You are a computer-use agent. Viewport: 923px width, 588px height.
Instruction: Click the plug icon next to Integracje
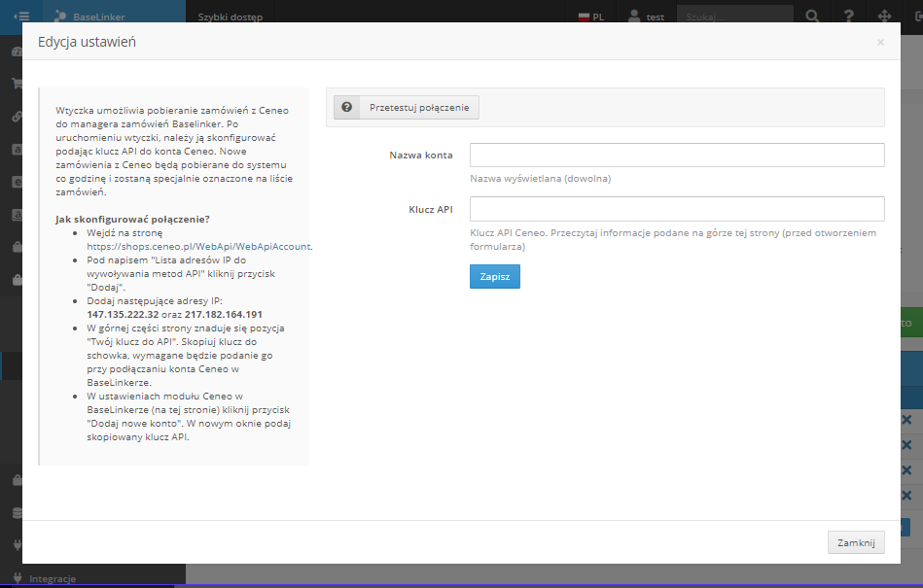coord(18,578)
